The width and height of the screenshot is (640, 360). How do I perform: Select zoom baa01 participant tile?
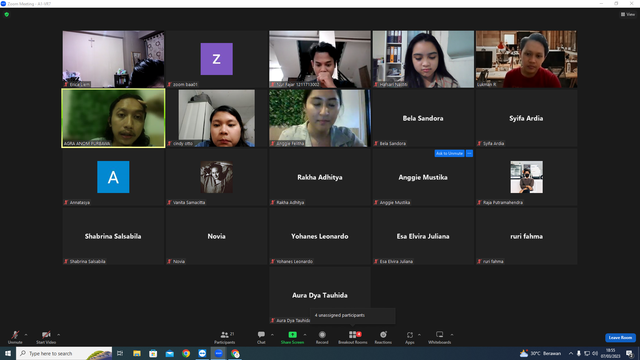coord(216,59)
